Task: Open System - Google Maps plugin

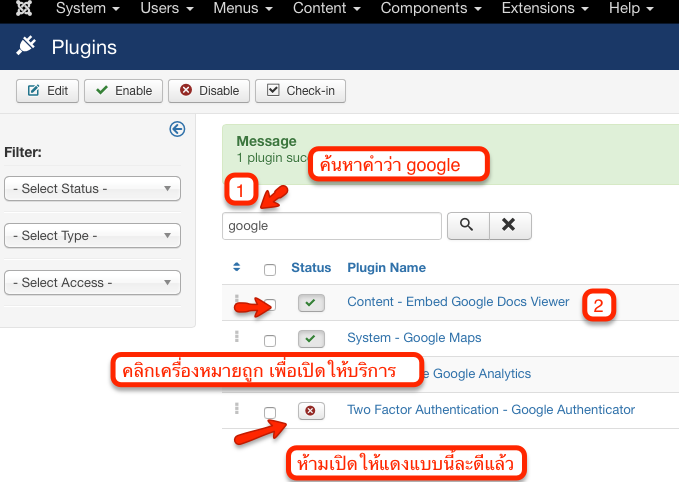Action: point(414,337)
